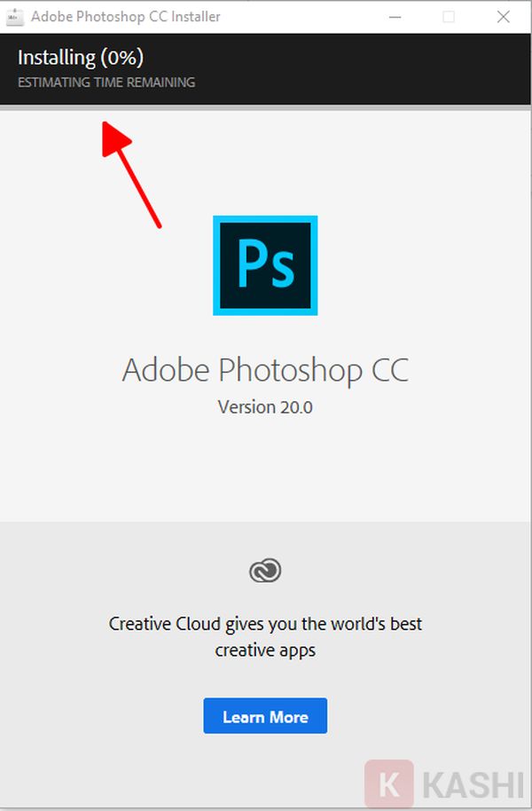Click the line 'Creative Cloud gives you the world's best'
Viewport: 532px width, 811px height.
click(265, 624)
